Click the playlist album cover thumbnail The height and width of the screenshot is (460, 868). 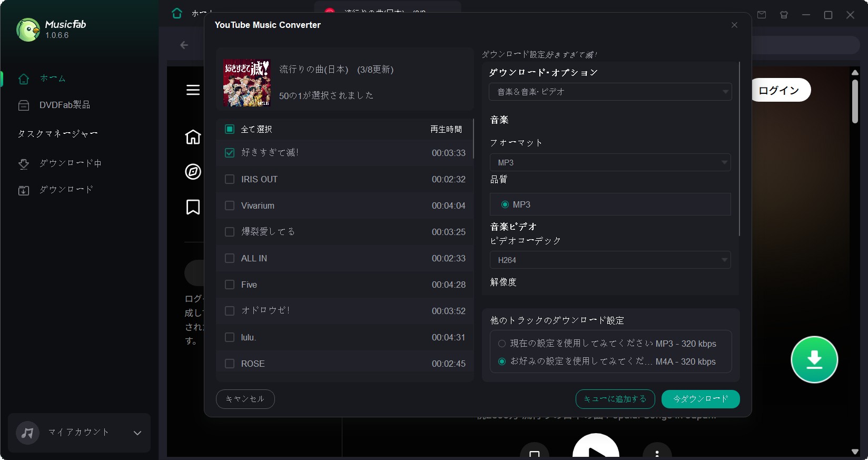pyautogui.click(x=246, y=83)
